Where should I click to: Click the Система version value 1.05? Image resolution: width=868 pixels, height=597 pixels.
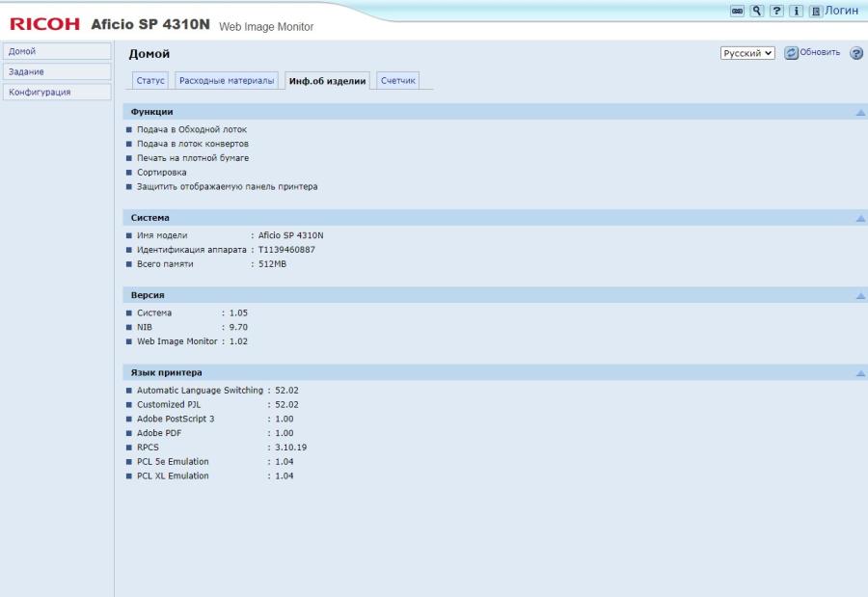pos(238,312)
